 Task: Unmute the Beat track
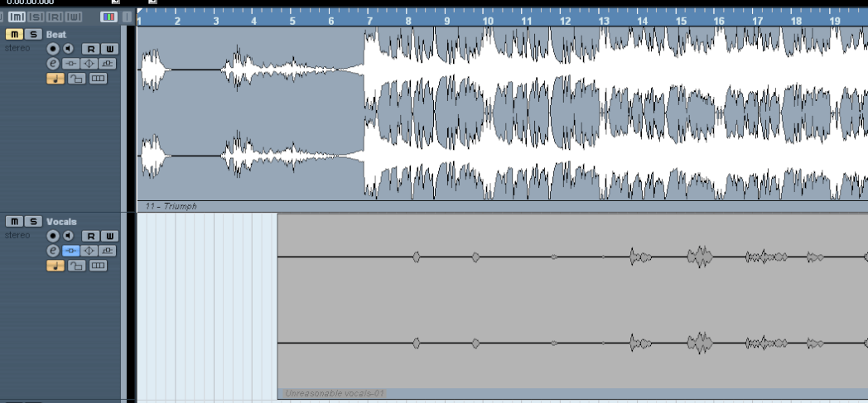click(14, 34)
